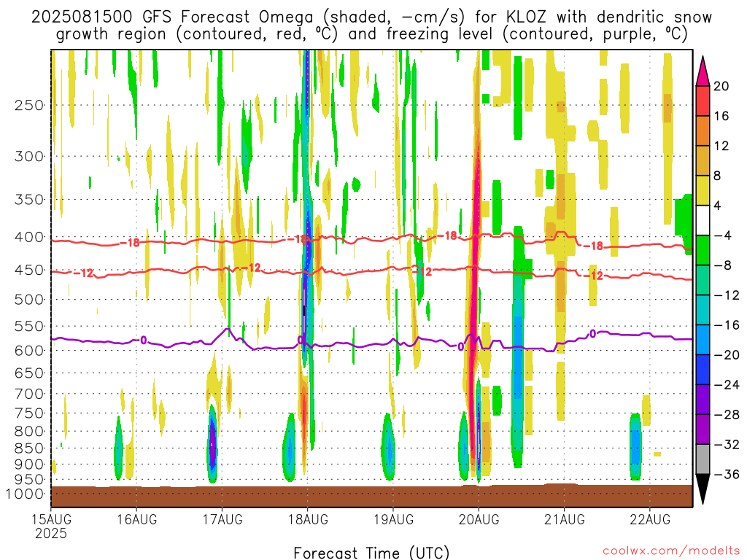Pick the white colorbar swatch between -4 and 4
Image resolution: width=747 pixels, height=560 pixels.
click(703, 220)
